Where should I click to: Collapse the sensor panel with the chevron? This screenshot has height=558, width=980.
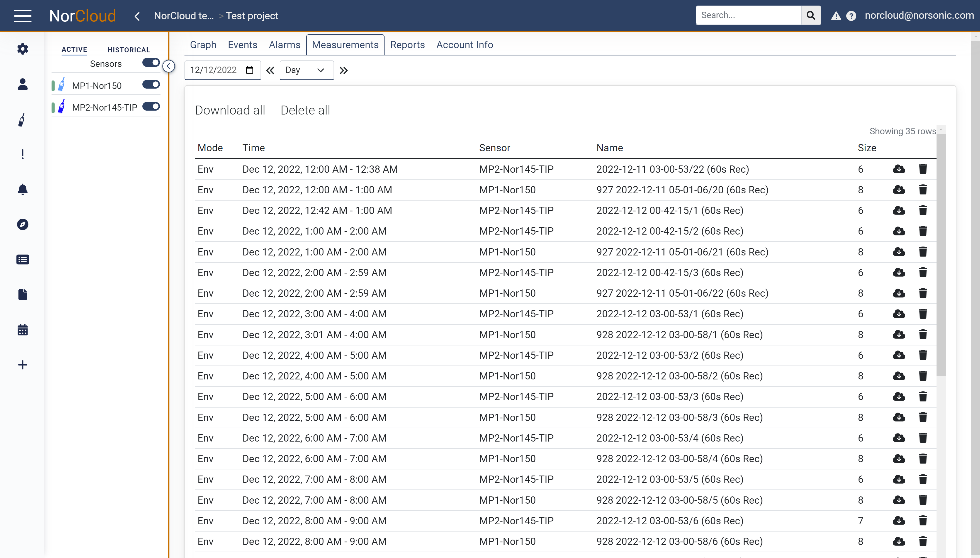coord(169,66)
